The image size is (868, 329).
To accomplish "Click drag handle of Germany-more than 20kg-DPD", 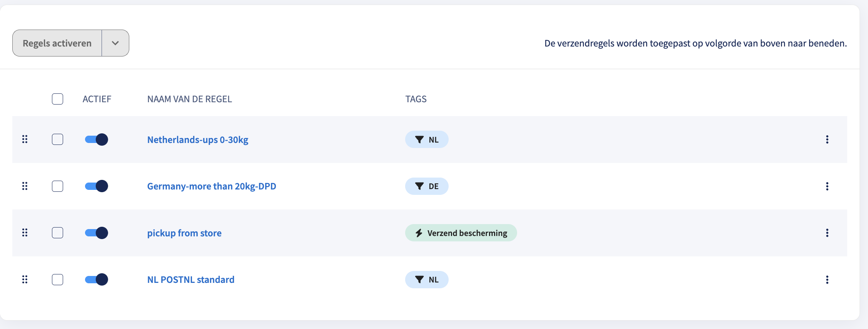I will pos(25,186).
